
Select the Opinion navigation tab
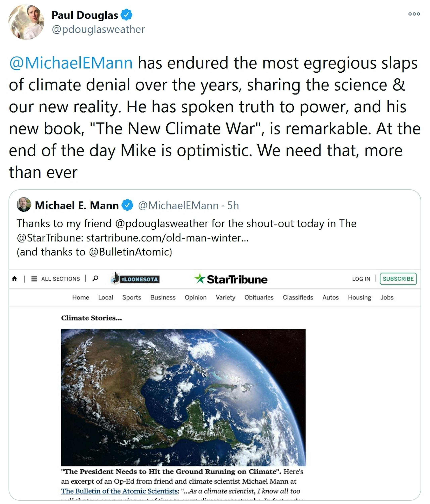[195, 297]
